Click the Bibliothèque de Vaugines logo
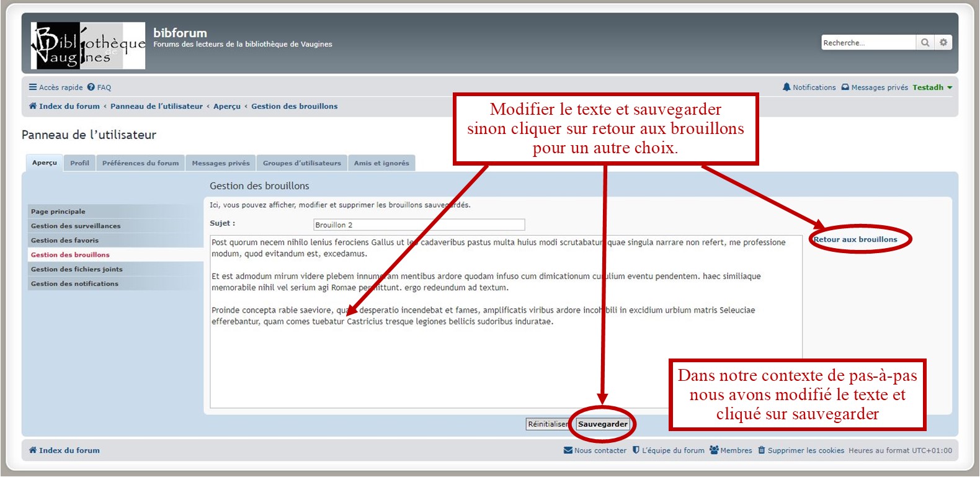This screenshot has height=477, width=980. 88,46
